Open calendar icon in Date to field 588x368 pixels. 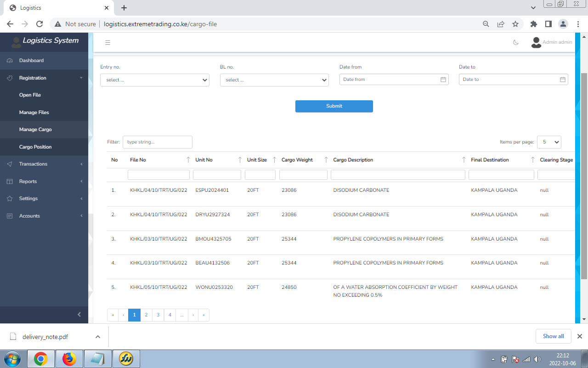coord(562,80)
